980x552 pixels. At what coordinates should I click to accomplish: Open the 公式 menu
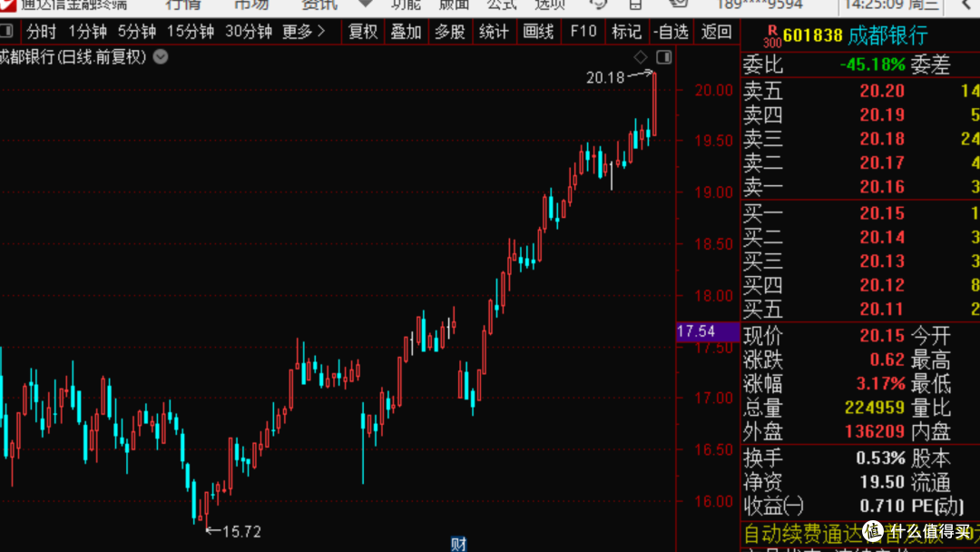point(502,5)
